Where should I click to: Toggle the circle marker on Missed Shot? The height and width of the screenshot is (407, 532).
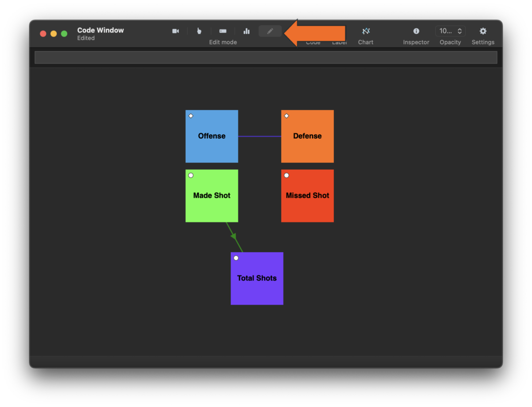point(286,175)
